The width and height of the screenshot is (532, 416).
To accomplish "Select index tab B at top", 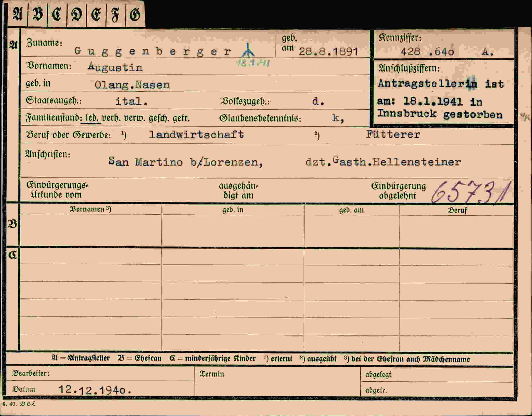I will (37, 14).
